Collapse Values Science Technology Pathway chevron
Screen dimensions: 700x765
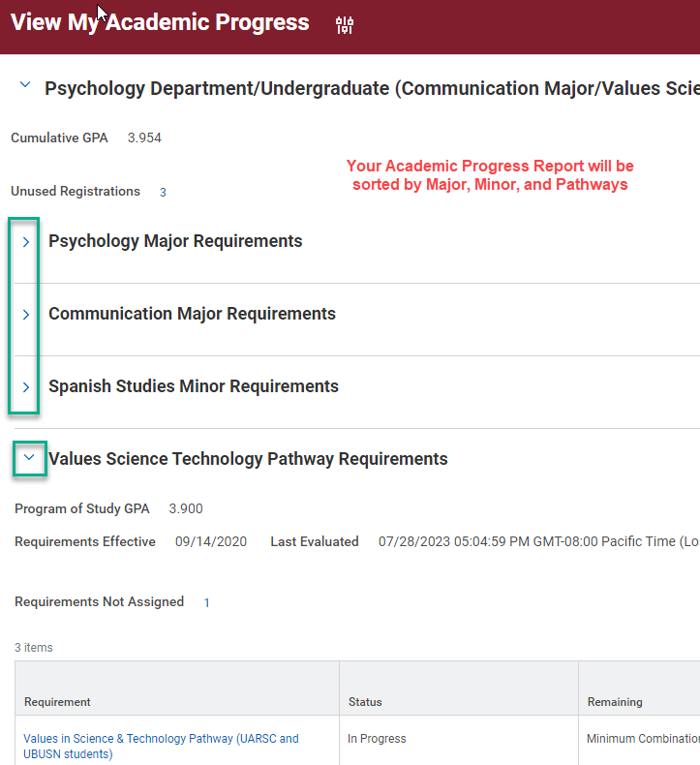29,458
